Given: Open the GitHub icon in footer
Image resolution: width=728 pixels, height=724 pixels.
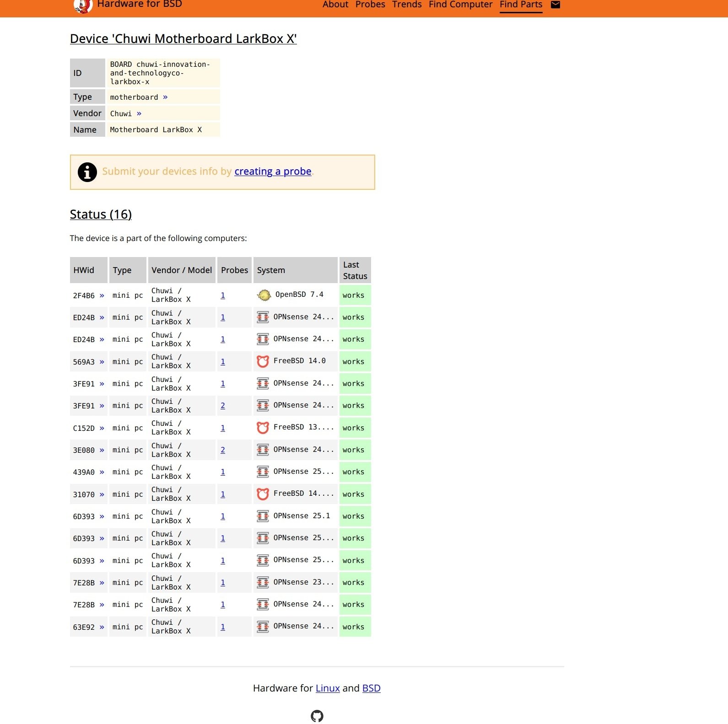Looking at the screenshot, I should coord(317,715).
